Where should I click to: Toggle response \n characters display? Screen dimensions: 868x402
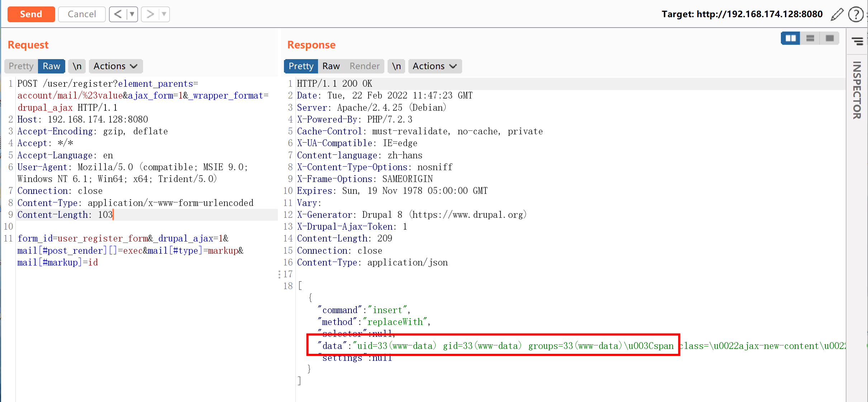396,66
